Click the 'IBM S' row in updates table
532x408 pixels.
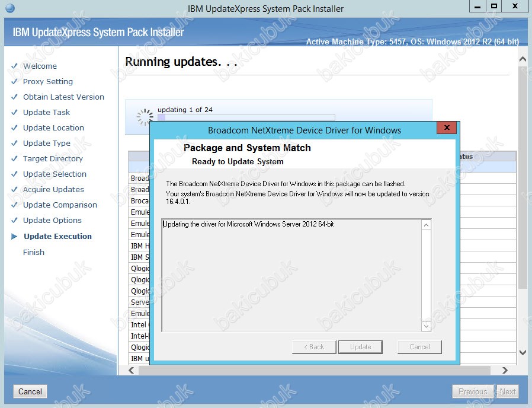click(x=139, y=257)
